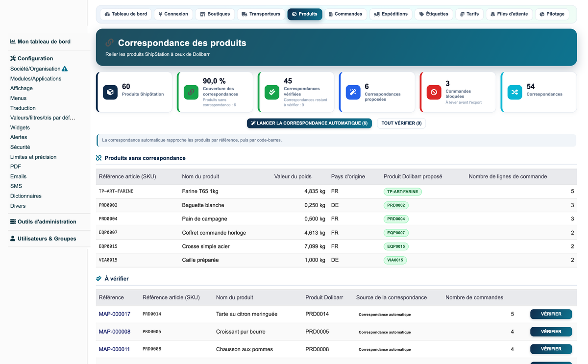Go to the Transporteurs tab

tap(261, 14)
